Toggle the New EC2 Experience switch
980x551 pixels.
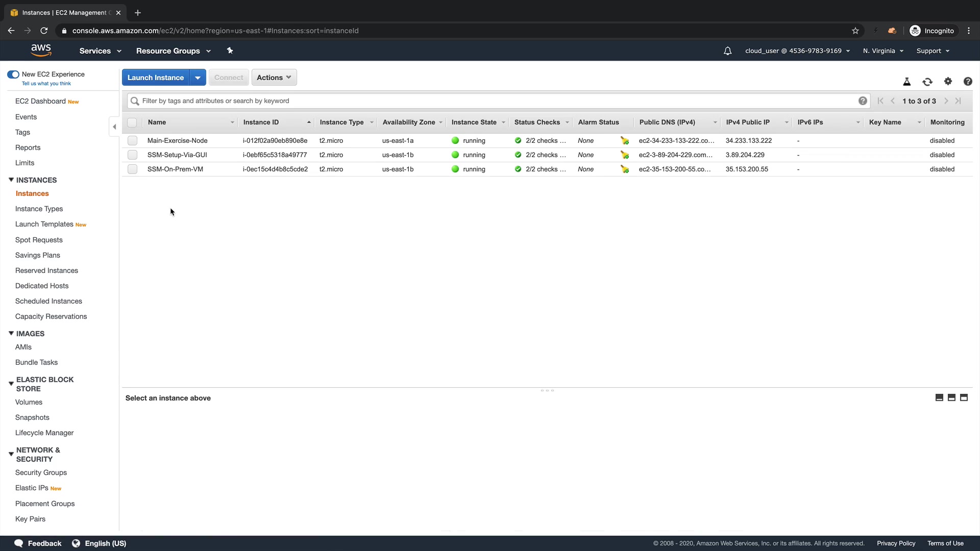click(13, 74)
